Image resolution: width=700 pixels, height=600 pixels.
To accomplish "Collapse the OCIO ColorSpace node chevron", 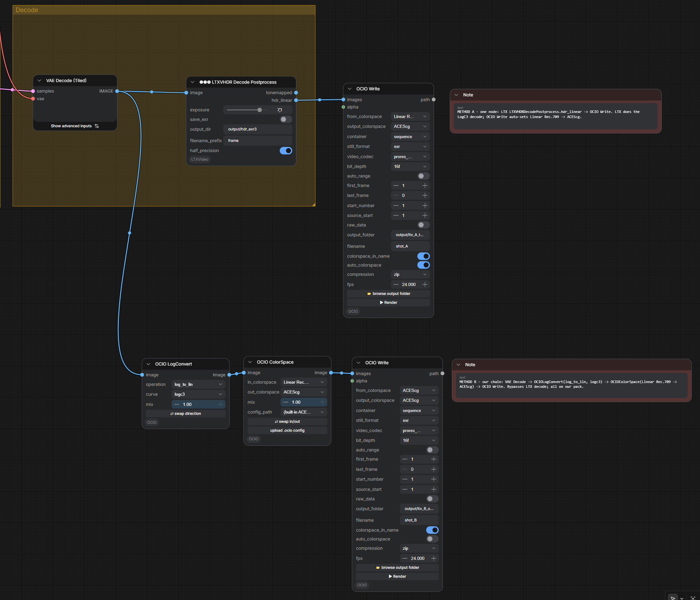I will [x=250, y=362].
